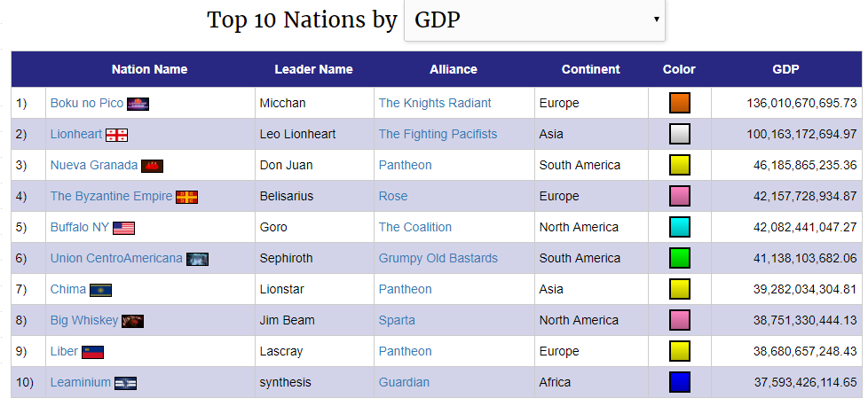Open the Guardian alliance link

coord(404,383)
